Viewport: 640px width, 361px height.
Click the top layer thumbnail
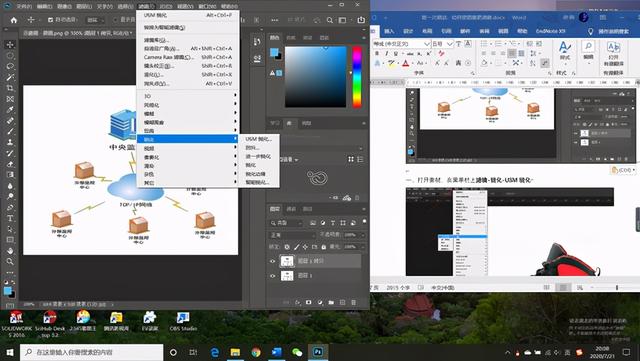pos(287,261)
